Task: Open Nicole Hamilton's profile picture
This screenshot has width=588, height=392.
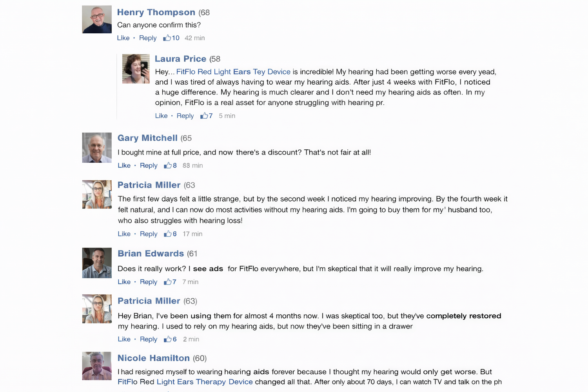Action: [97, 366]
